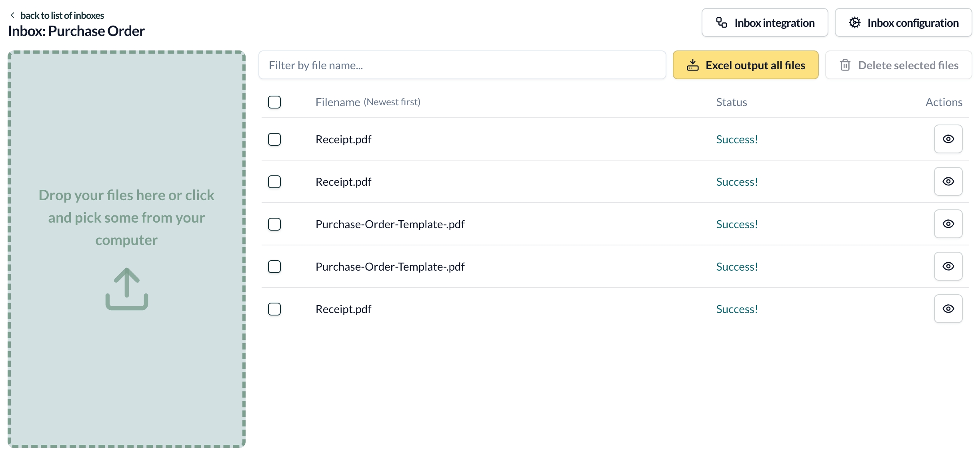Select the first Purchase-Order-Template-.pdf checkbox
Viewport: 980px width, 454px height.
click(274, 224)
